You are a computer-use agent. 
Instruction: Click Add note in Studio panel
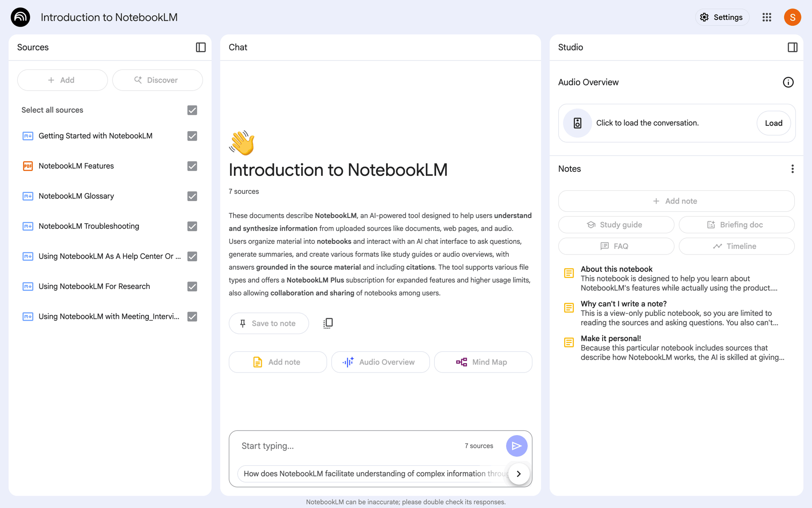click(676, 201)
